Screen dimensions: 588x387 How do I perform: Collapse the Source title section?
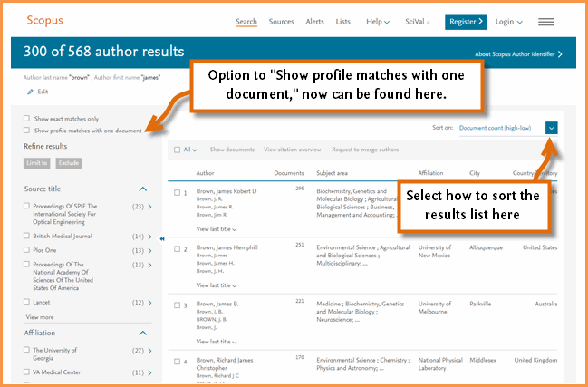point(143,189)
